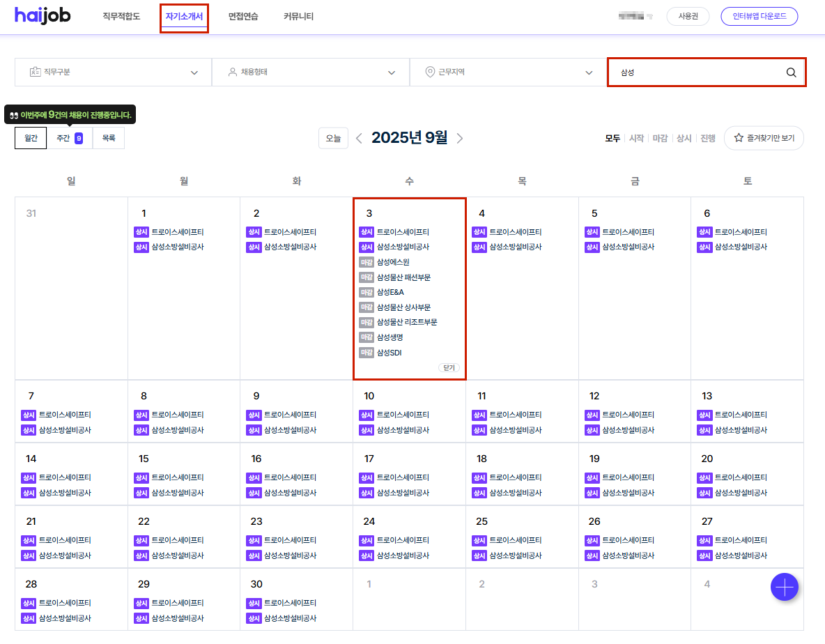825x644 pixels.
Task: Collapse the 3rd with 닫기 button
Action: pyautogui.click(x=449, y=367)
